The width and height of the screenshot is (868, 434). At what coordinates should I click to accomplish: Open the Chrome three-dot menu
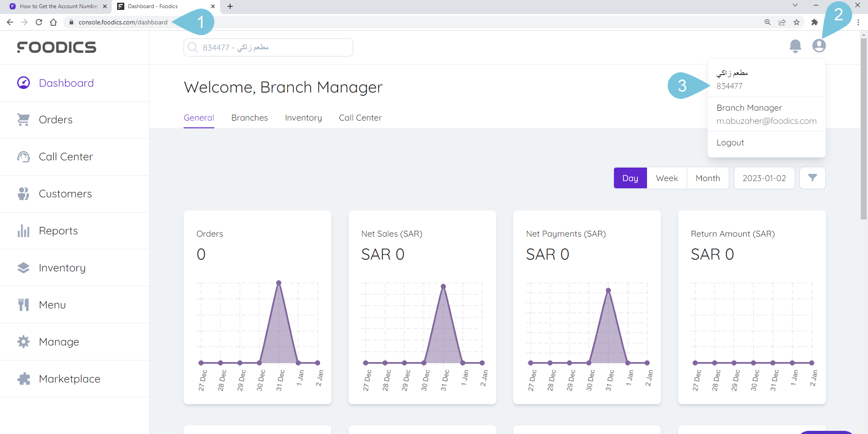coord(858,22)
